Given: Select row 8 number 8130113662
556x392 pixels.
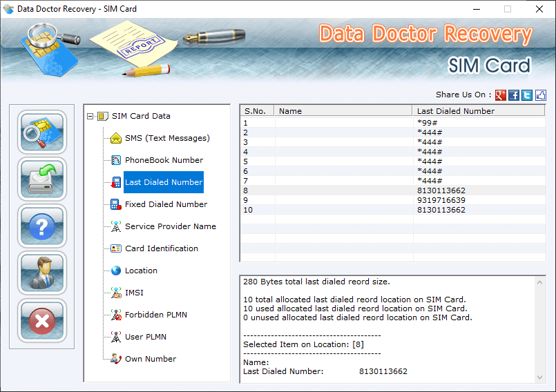Looking at the screenshot, I should (x=393, y=190).
